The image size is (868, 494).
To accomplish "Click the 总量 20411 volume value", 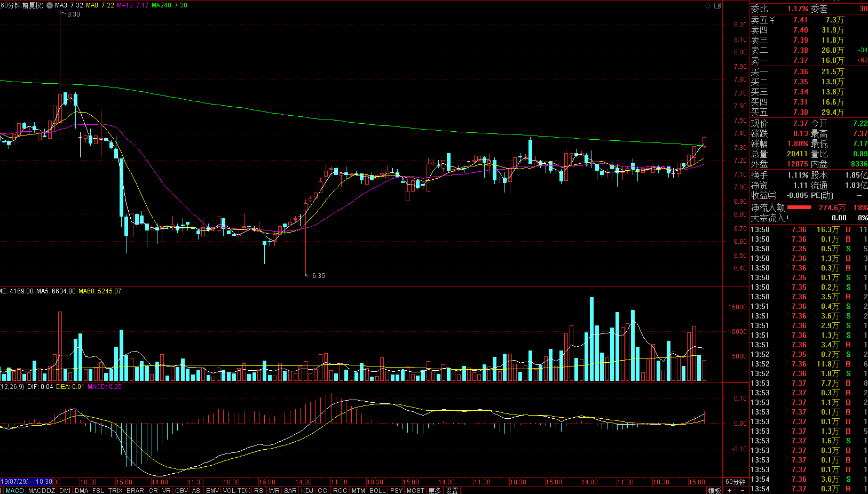I will 797,154.
